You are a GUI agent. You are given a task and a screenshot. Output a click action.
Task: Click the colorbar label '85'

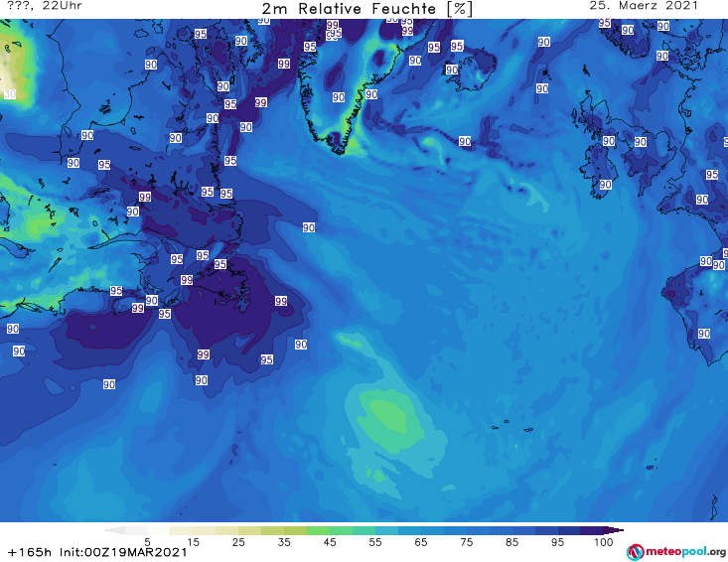512,542
